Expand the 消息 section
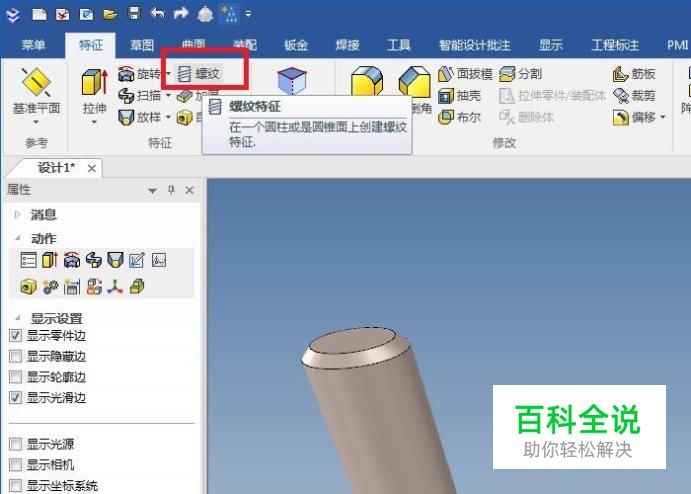The height and width of the screenshot is (494, 691). point(17,215)
